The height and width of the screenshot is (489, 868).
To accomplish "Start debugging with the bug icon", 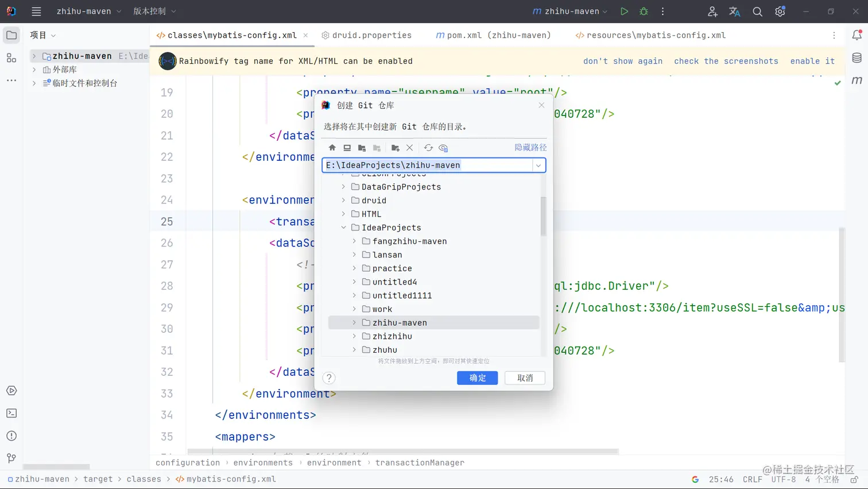I will (644, 11).
